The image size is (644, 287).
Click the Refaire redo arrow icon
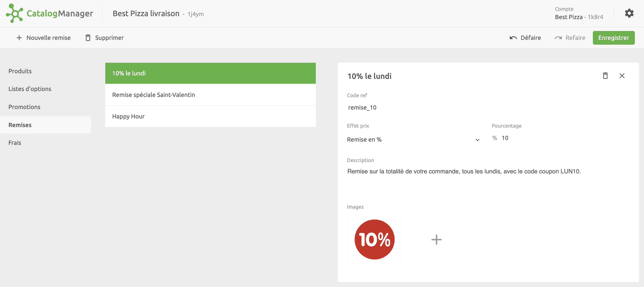click(x=558, y=38)
